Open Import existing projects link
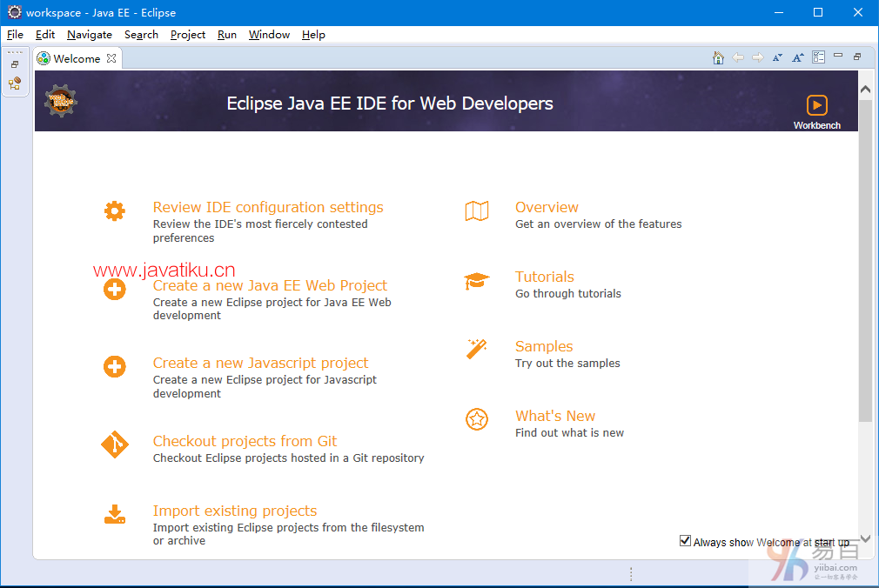The height and width of the screenshot is (588, 879). [235, 511]
